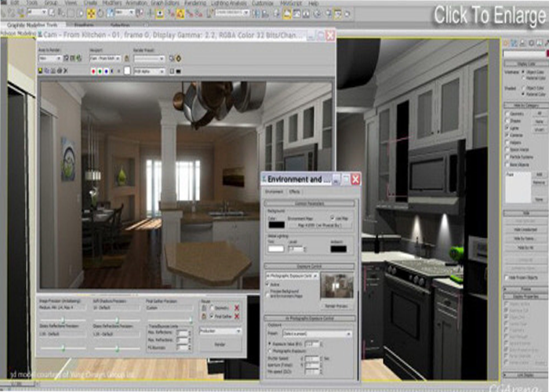The image size is (549, 392).
Task: Click Hide Unselected button in command panel
Action: click(525, 230)
